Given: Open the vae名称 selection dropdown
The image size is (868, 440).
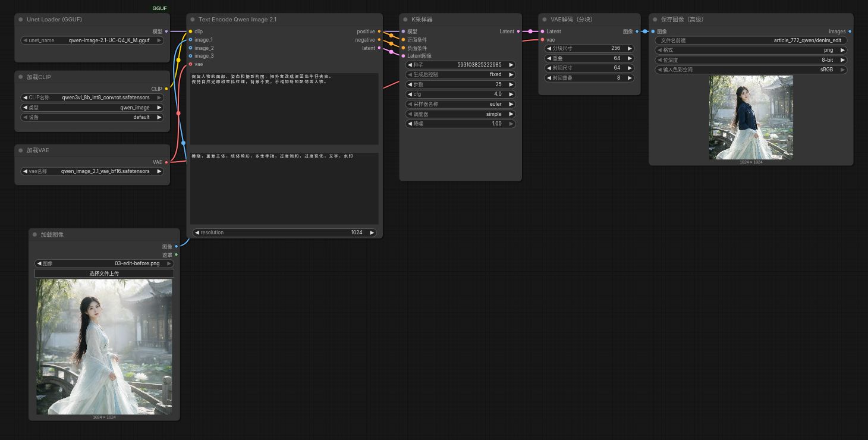Looking at the screenshot, I should [92, 171].
